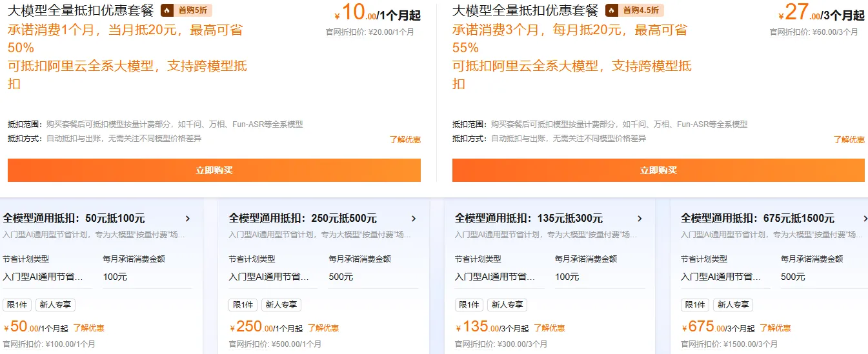Open 了解优惠 beside the ¥50.00 price
868x354 pixels.
(x=88, y=328)
